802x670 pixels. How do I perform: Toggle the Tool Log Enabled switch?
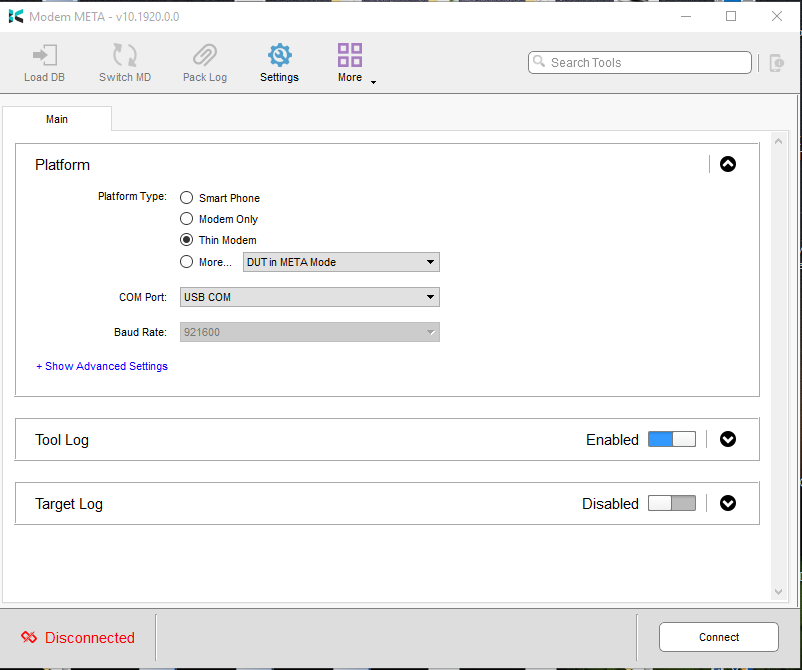tap(672, 439)
